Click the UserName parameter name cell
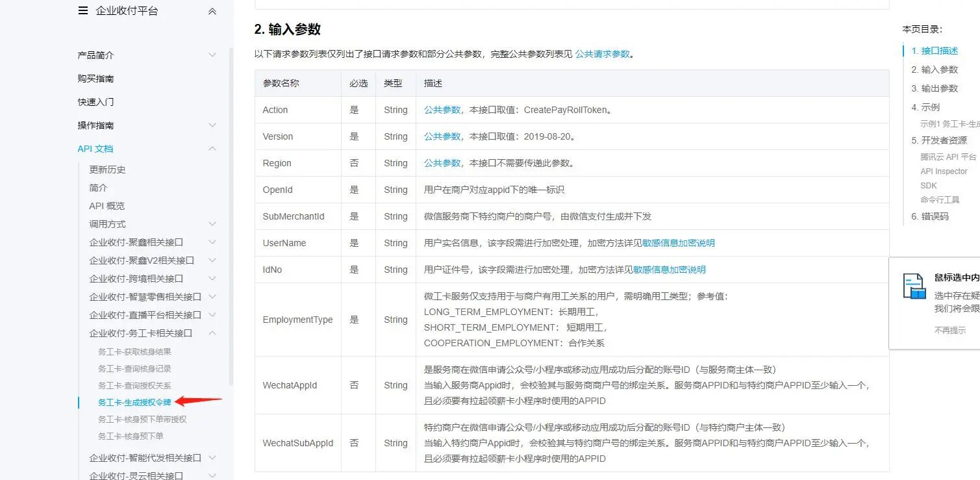The width and height of the screenshot is (980, 480). pyautogui.click(x=298, y=243)
